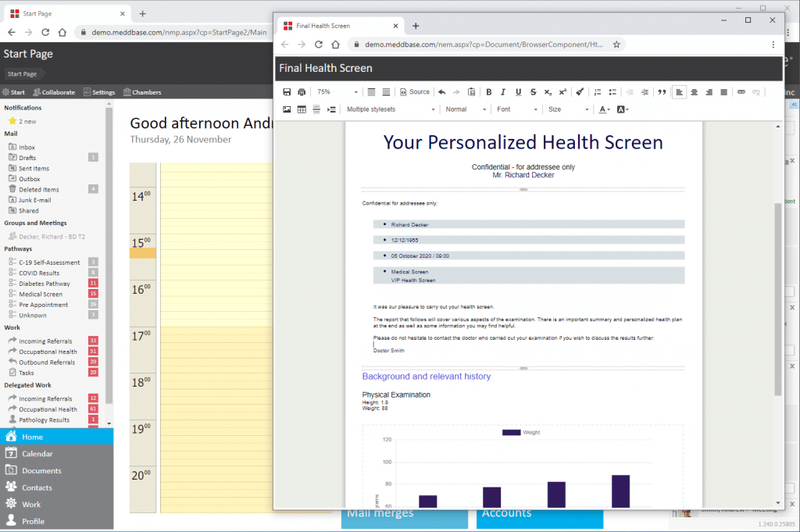This screenshot has width=800, height=532.
Task: Apply superscript formatting
Action: click(564, 91)
